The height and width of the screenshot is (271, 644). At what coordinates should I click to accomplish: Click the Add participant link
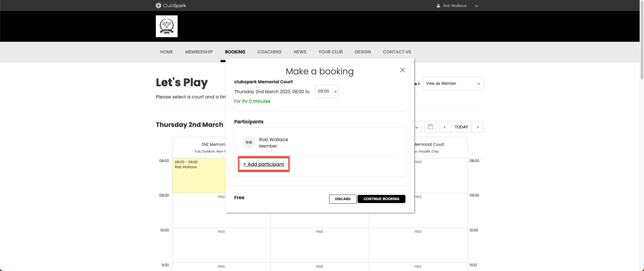click(x=264, y=164)
